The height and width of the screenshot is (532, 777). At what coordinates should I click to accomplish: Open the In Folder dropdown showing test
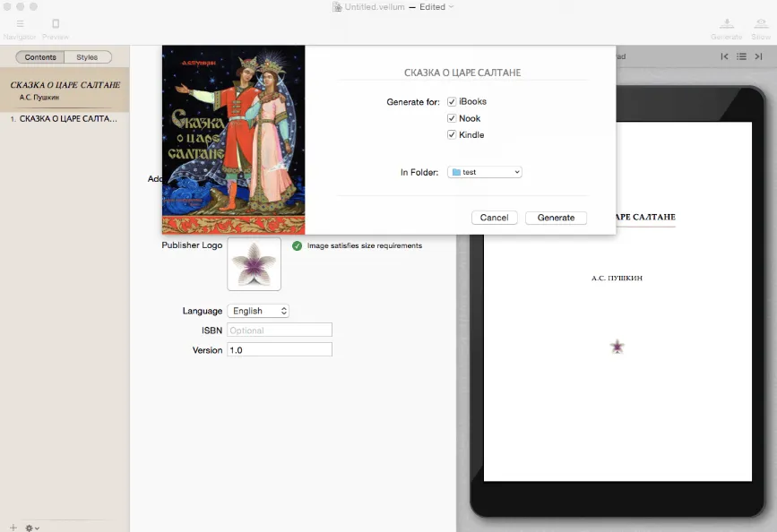point(485,172)
